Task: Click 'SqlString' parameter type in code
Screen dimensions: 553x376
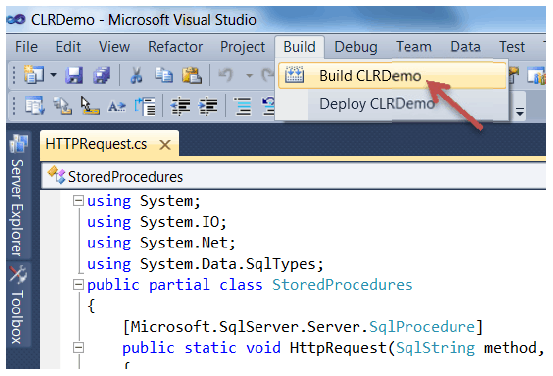Action: coord(436,348)
